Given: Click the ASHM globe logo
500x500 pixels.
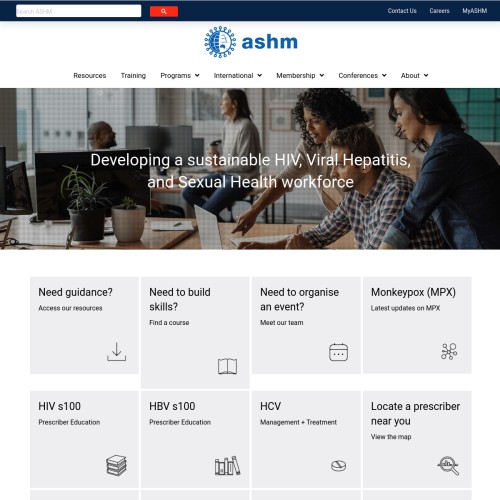Looking at the screenshot, I should [x=220, y=42].
